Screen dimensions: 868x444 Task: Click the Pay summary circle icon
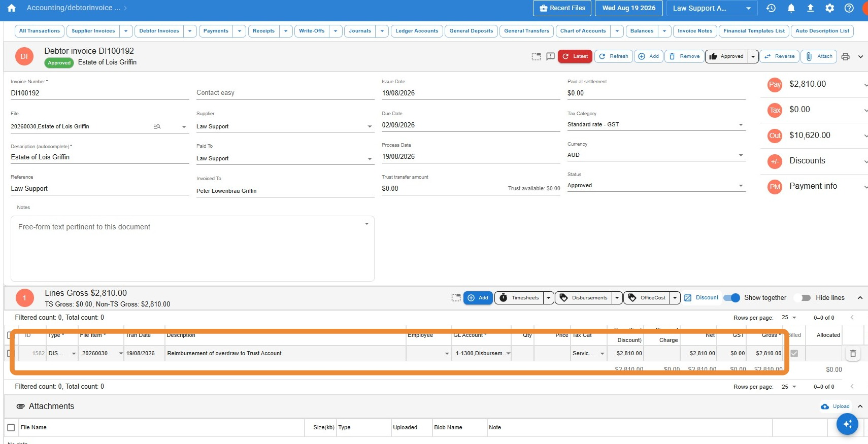pyautogui.click(x=775, y=85)
